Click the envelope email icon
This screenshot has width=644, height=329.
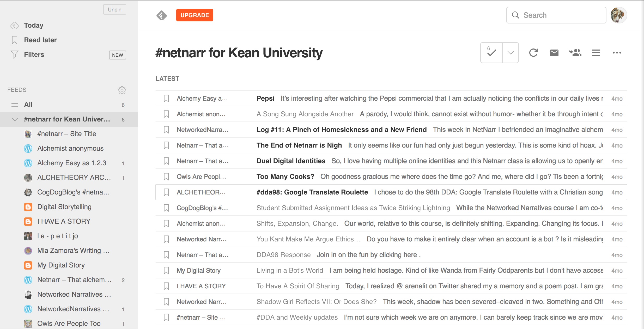[x=554, y=53]
